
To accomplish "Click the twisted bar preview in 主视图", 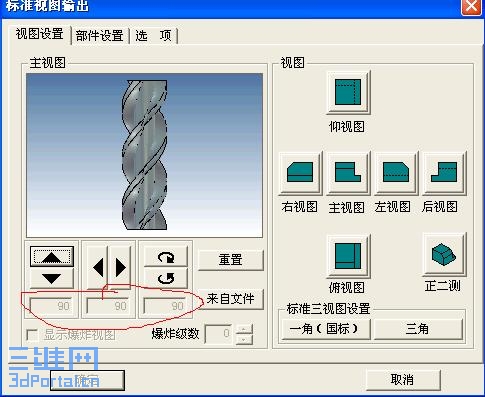I will [x=145, y=155].
